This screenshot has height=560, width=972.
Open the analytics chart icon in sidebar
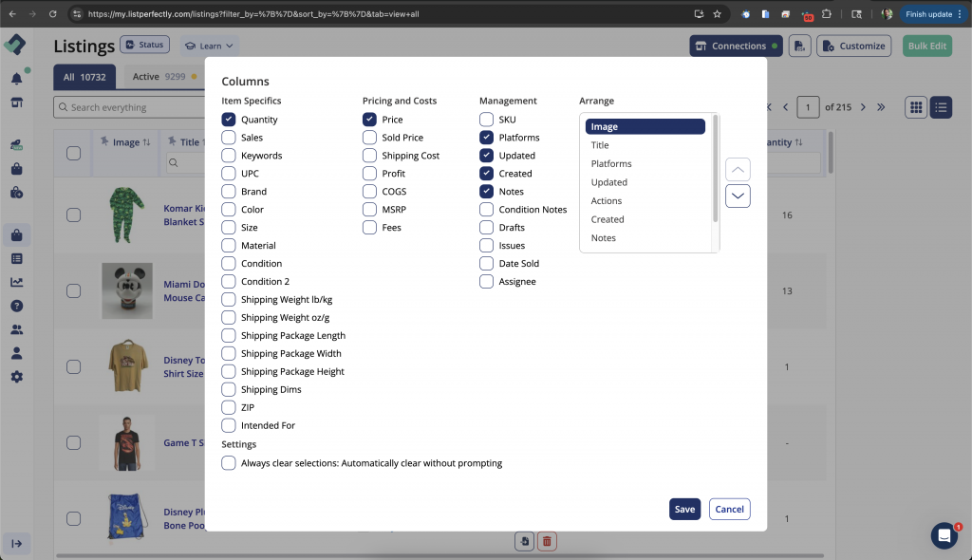click(x=16, y=281)
